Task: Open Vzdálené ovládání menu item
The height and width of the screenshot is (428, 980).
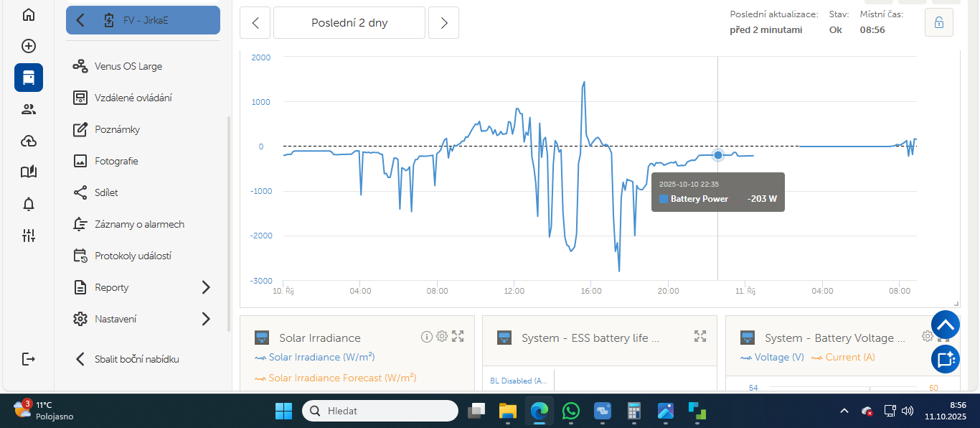Action: (x=133, y=98)
